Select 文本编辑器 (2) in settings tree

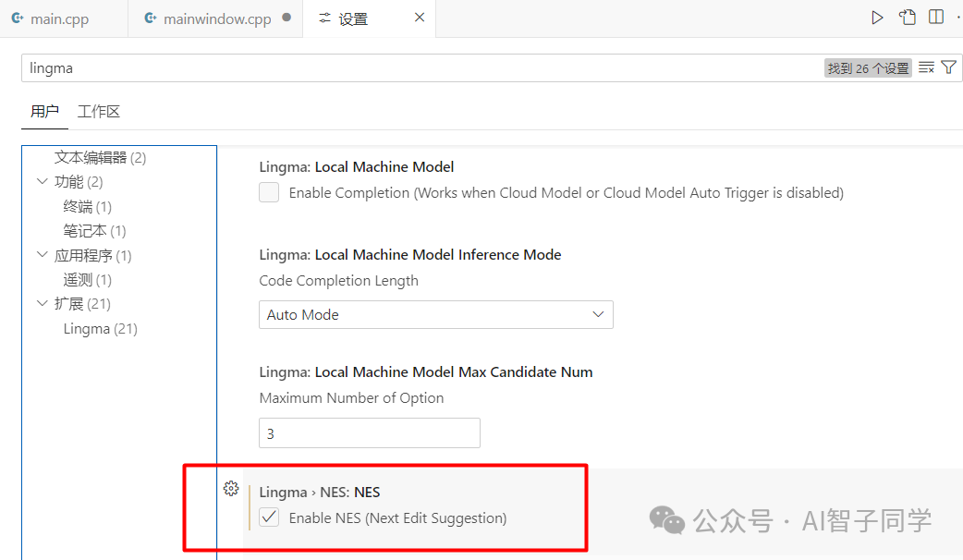point(100,158)
